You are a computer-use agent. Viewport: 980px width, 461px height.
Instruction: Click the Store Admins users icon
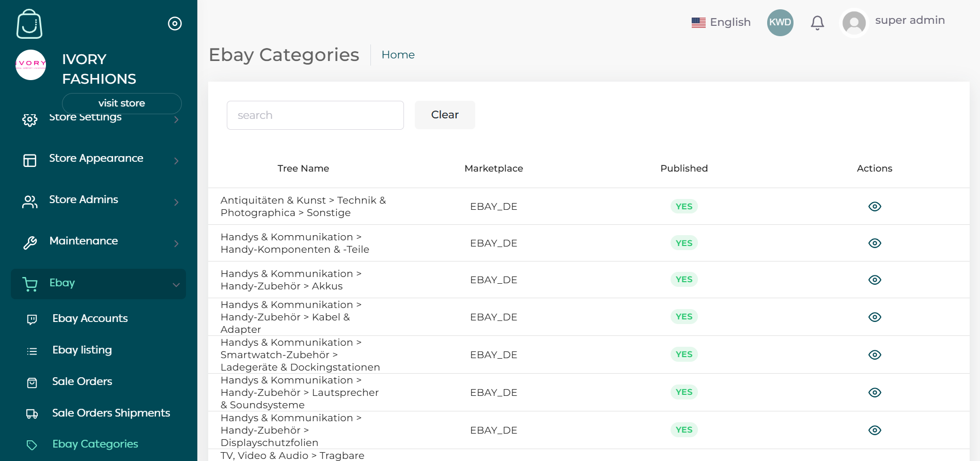[x=30, y=202]
